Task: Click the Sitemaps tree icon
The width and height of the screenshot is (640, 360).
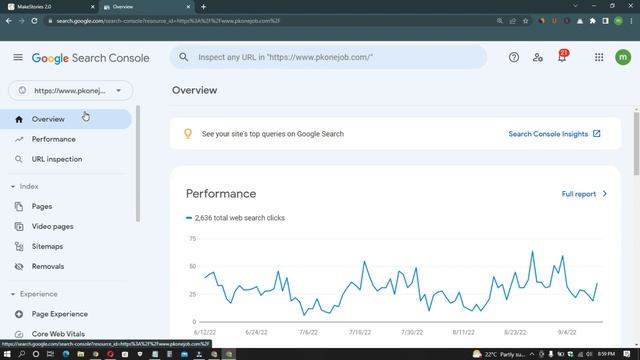Action: pos(19,247)
